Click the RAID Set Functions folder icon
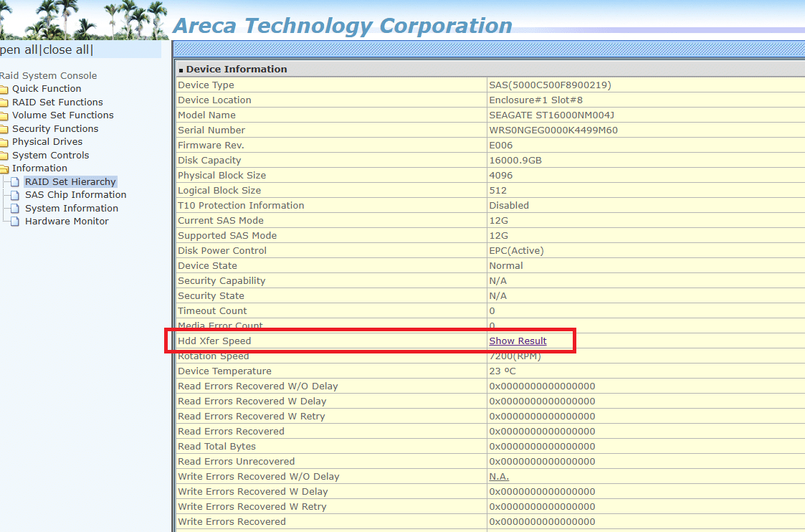805x532 pixels. pos(4,103)
